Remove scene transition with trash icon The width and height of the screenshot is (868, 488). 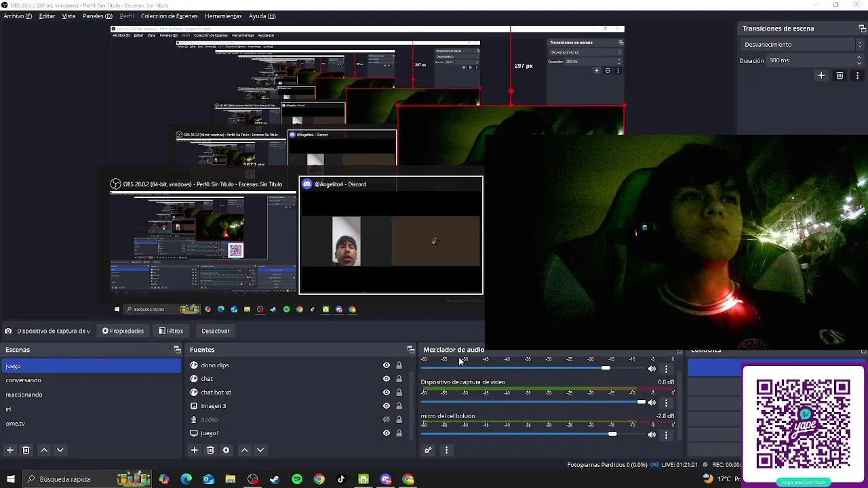pyautogui.click(x=840, y=76)
